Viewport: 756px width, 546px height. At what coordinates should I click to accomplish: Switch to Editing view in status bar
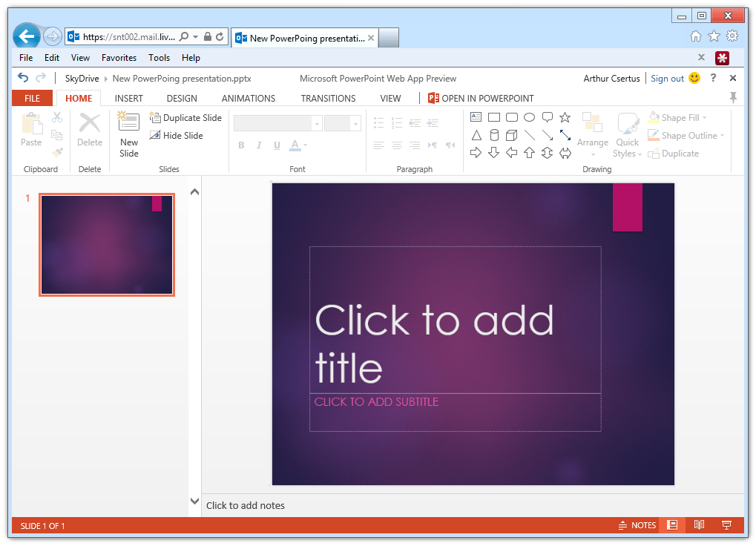(x=672, y=524)
